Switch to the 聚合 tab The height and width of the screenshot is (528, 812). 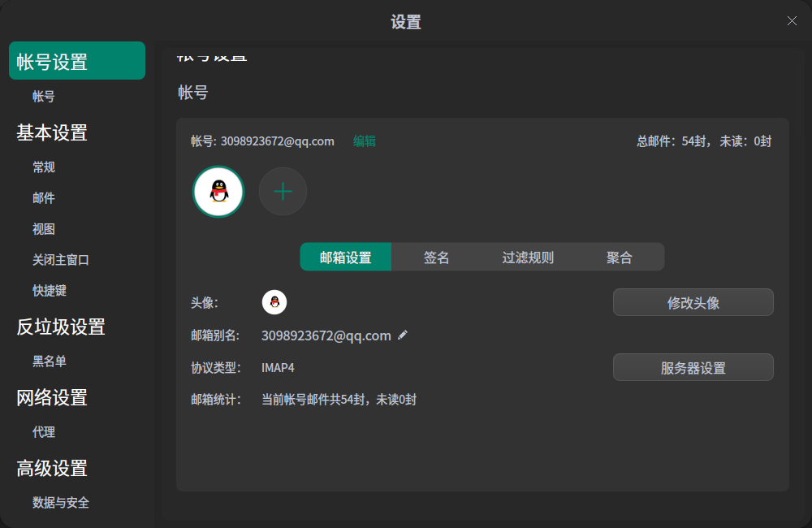(621, 257)
